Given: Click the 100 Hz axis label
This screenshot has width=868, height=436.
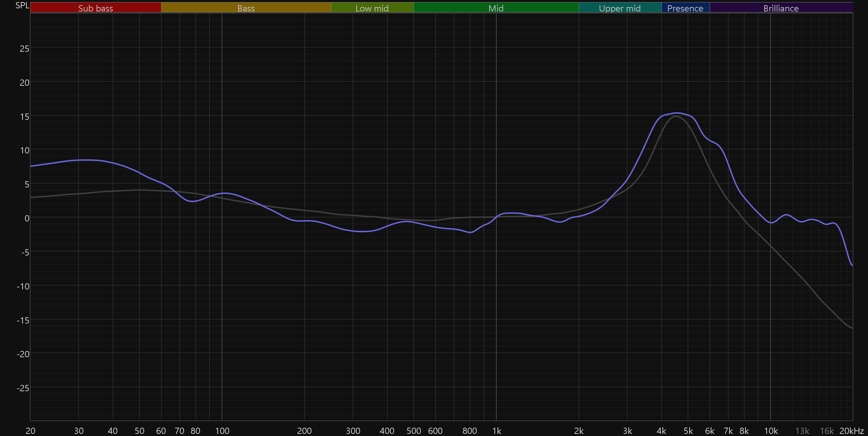Looking at the screenshot, I should pyautogui.click(x=222, y=431).
